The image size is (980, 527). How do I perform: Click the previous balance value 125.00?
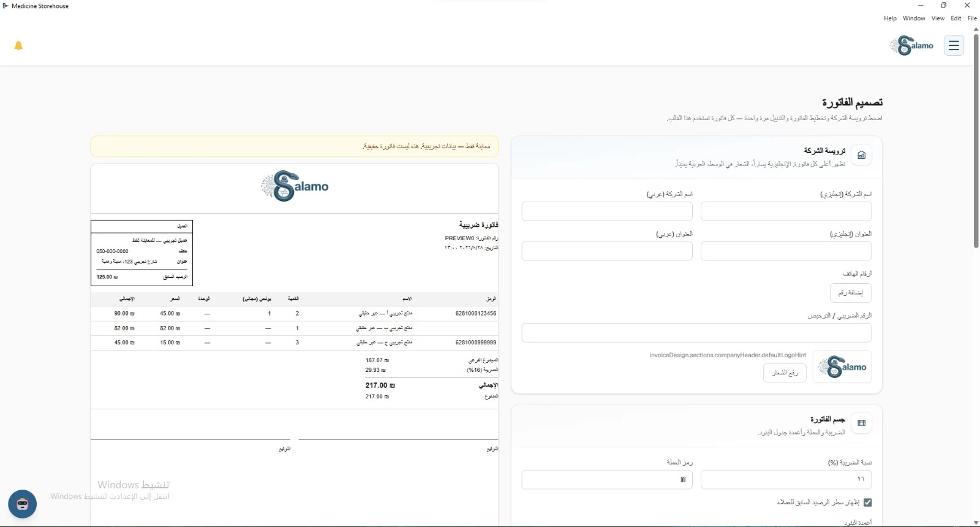pyautogui.click(x=107, y=277)
